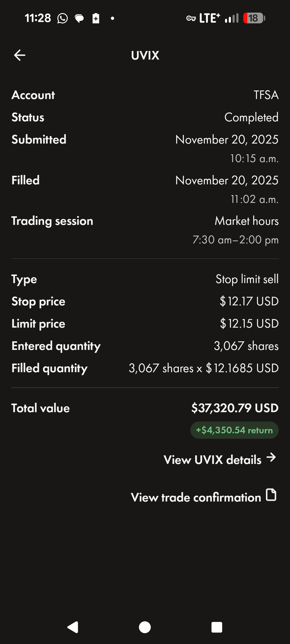Viewport: 290px width, 644px height.
Task: Tap the VPN key status icon
Action: pos(191,19)
